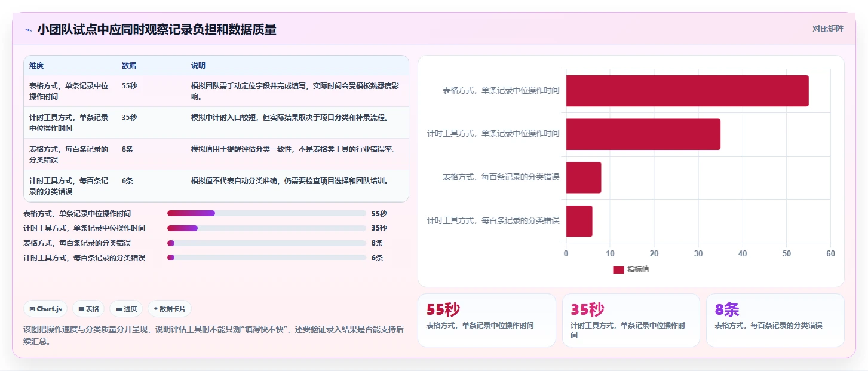Click table cell 计时工具方式，每百条记录的分类错误
Screen dimensions: 868x371
(69, 186)
